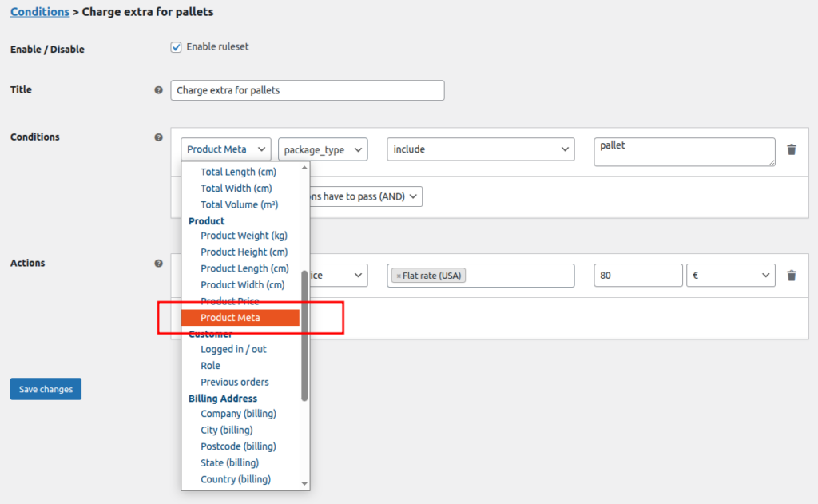
Task: Click help icon next to Title
Action: [158, 90]
